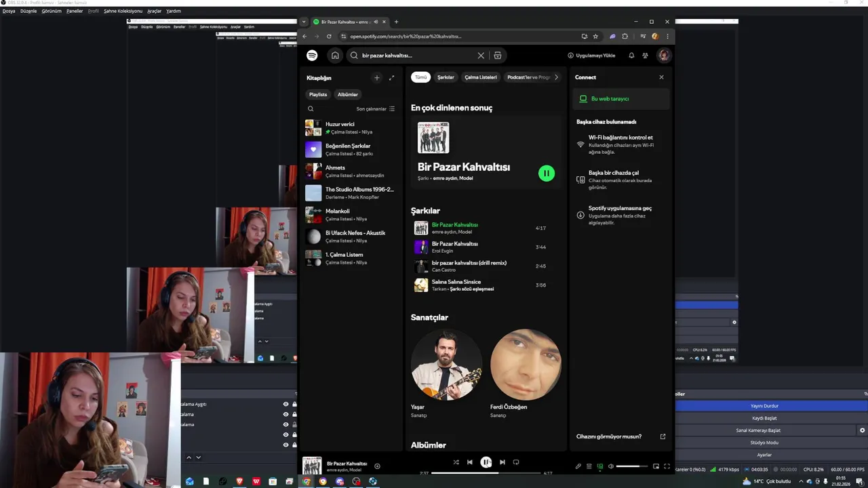868x488 pixels.
Task: Open the Dosya menu in OBS
Action: (9, 11)
